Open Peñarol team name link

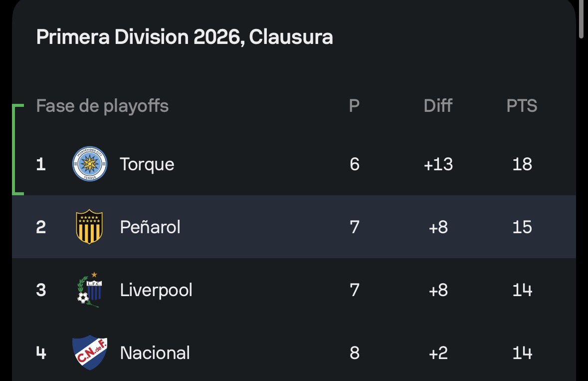tap(150, 227)
